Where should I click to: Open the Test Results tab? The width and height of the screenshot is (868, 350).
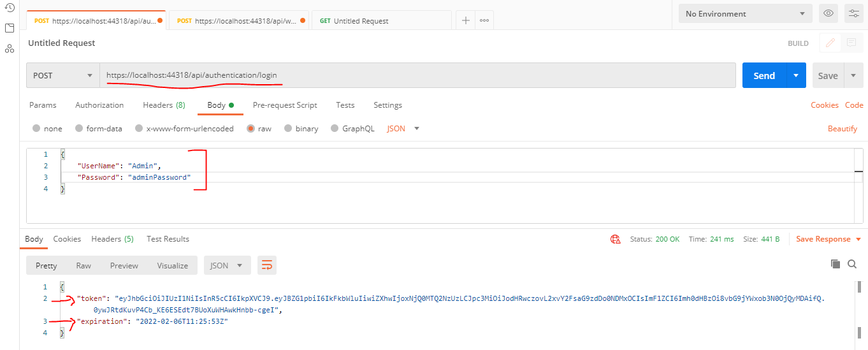tap(168, 238)
